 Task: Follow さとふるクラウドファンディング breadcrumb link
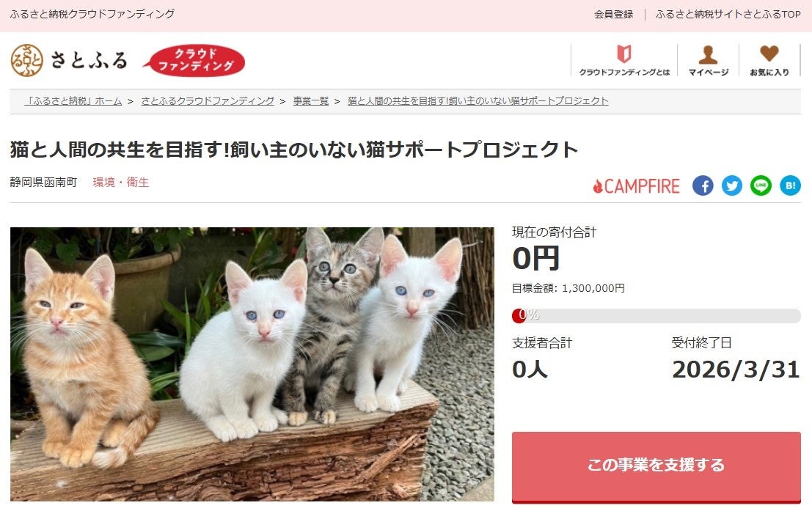point(207,101)
